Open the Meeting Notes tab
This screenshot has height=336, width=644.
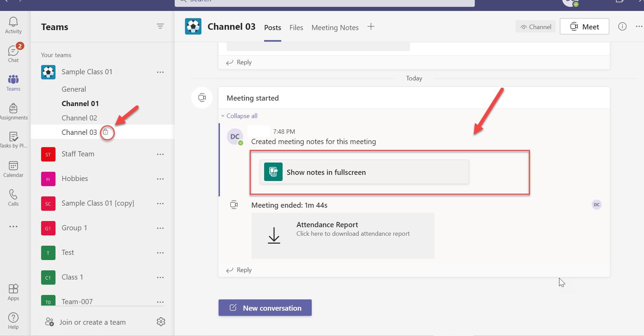(x=335, y=28)
